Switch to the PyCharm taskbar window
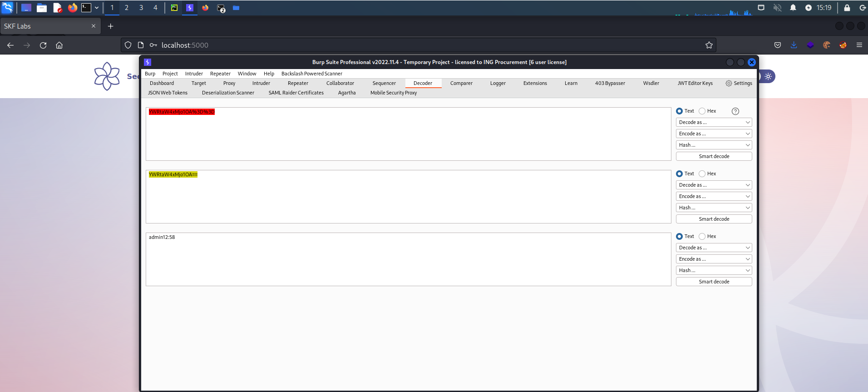The width and height of the screenshot is (868, 392). 174,8
